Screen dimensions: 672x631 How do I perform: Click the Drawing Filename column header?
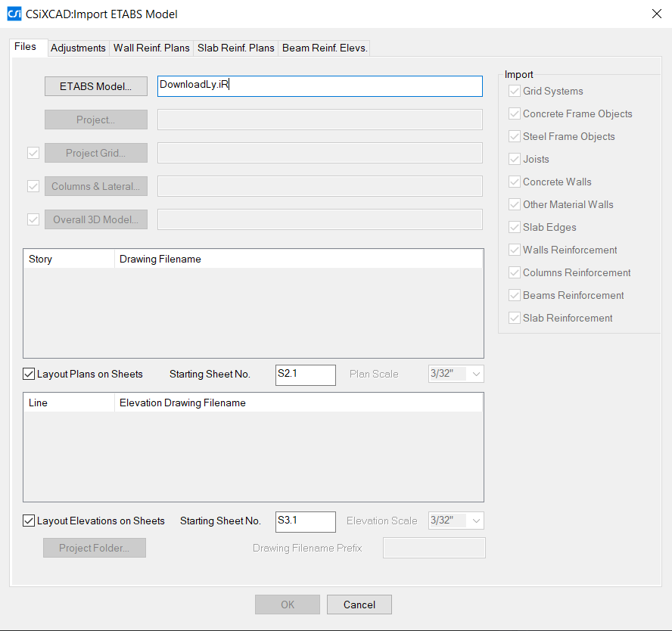[298, 260]
